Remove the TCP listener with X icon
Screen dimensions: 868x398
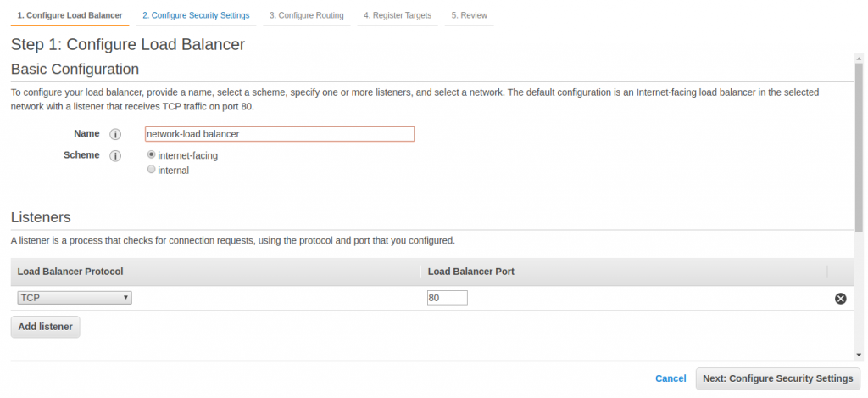pos(840,299)
